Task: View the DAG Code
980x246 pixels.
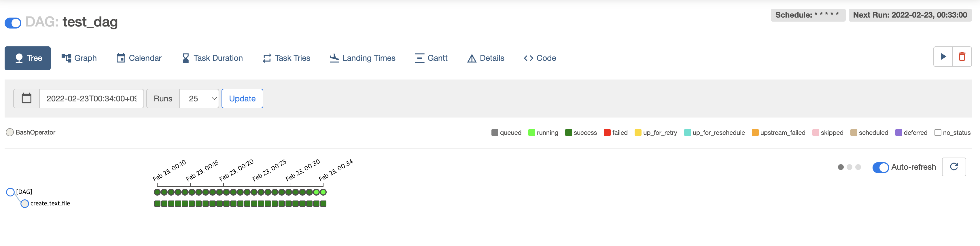Action: click(540, 58)
